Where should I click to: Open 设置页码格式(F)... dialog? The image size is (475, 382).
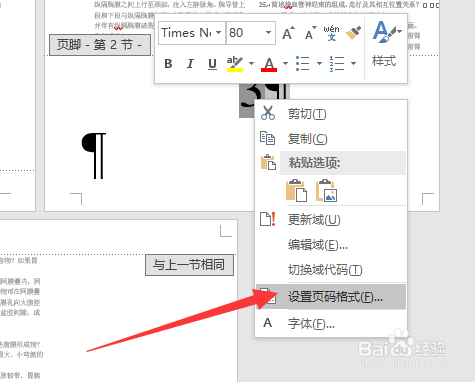331,297
